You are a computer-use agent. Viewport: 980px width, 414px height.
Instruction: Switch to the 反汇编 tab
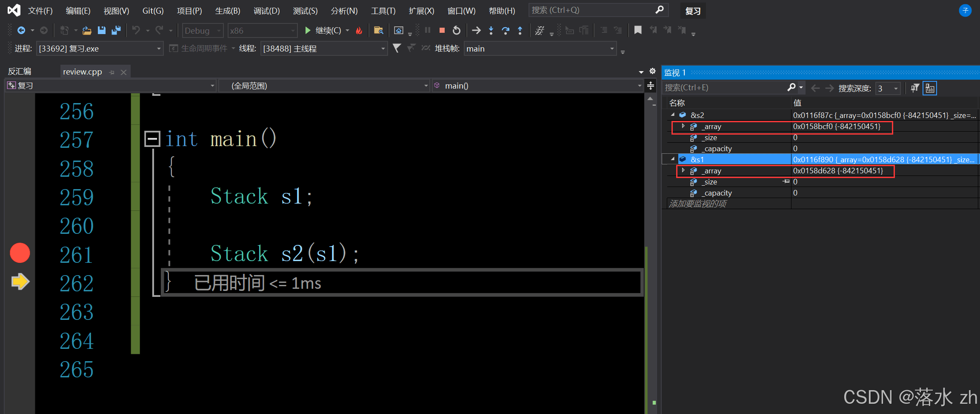tap(20, 72)
